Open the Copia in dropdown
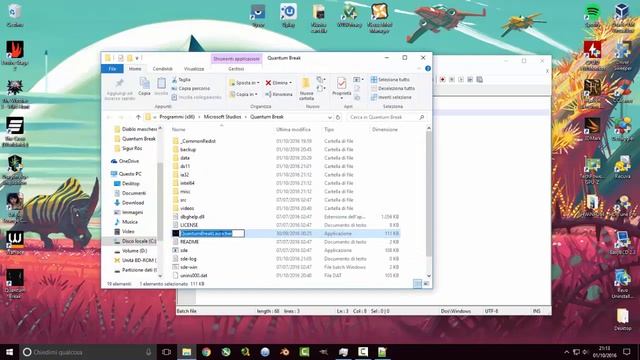 (244, 94)
